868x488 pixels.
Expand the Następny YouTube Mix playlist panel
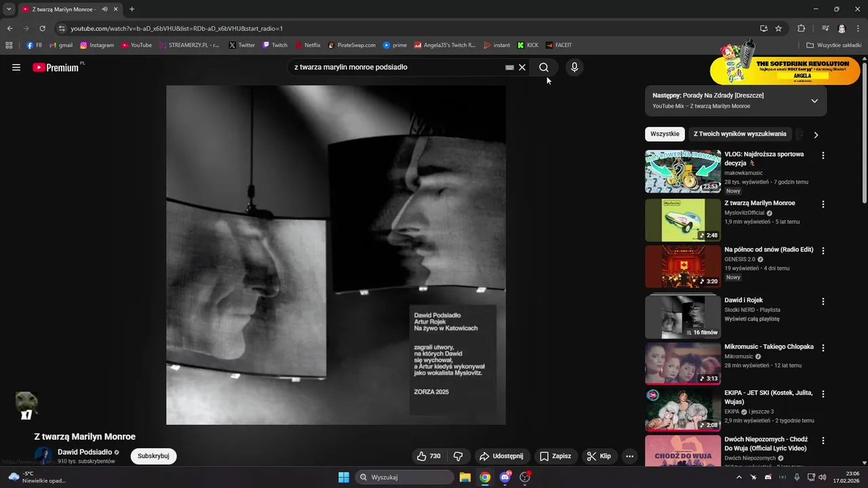point(814,100)
